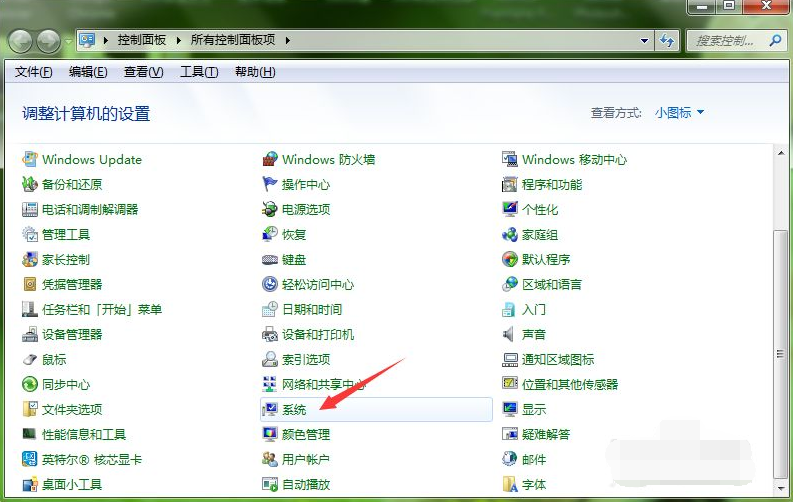Go back with the back arrow button

click(21, 41)
